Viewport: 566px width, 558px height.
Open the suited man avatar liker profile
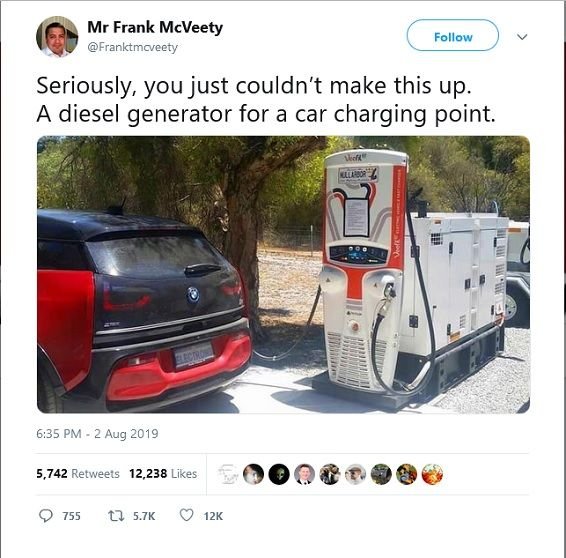304,474
